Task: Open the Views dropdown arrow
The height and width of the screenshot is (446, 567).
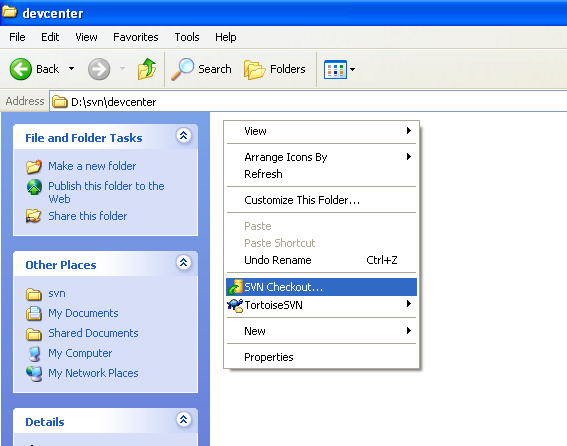Action: pos(353,69)
